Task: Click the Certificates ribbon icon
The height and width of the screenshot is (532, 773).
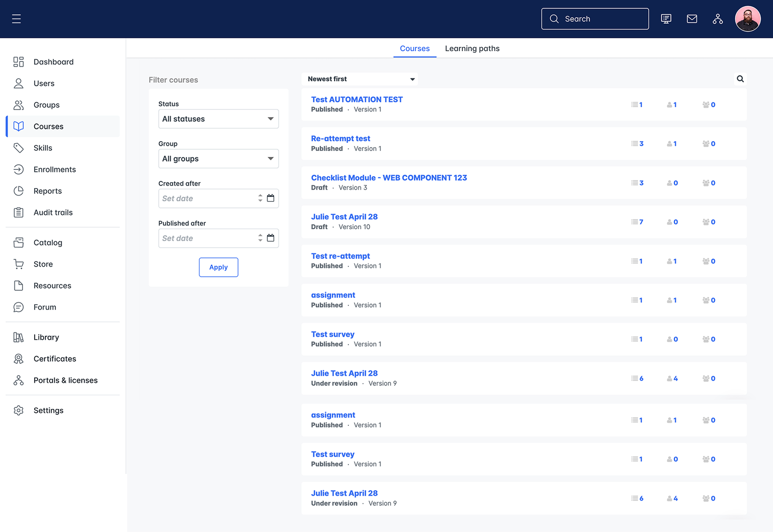Action: pyautogui.click(x=18, y=359)
